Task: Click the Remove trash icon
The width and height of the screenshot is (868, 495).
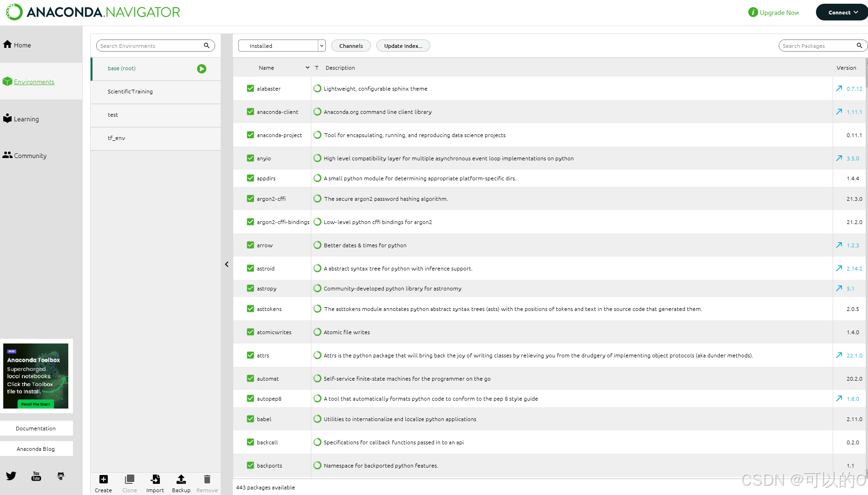Action: 207,479
